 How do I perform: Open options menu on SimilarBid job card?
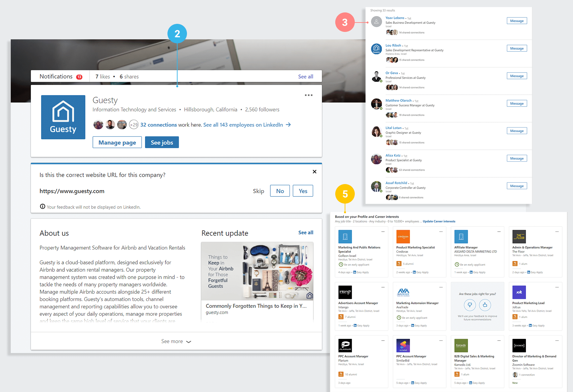(x=441, y=341)
